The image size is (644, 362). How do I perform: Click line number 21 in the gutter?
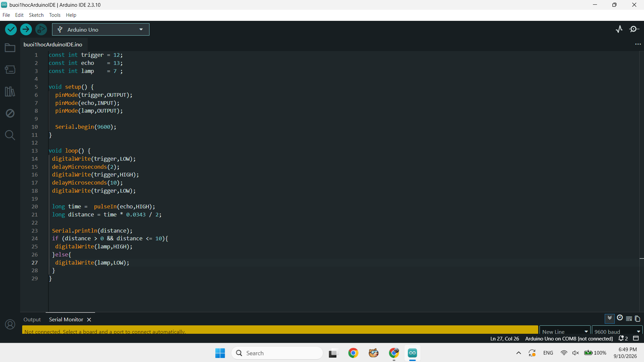35,215
